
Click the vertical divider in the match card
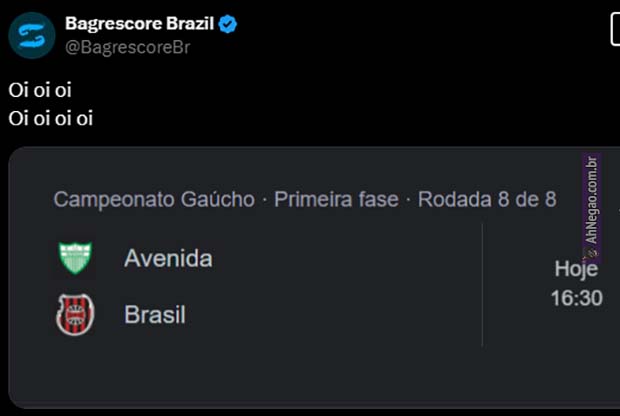(482, 285)
